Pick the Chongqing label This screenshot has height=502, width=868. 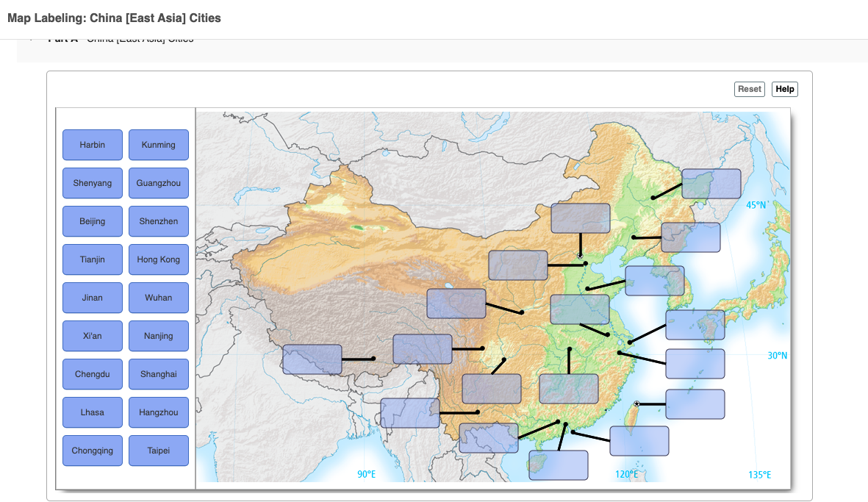coord(93,451)
